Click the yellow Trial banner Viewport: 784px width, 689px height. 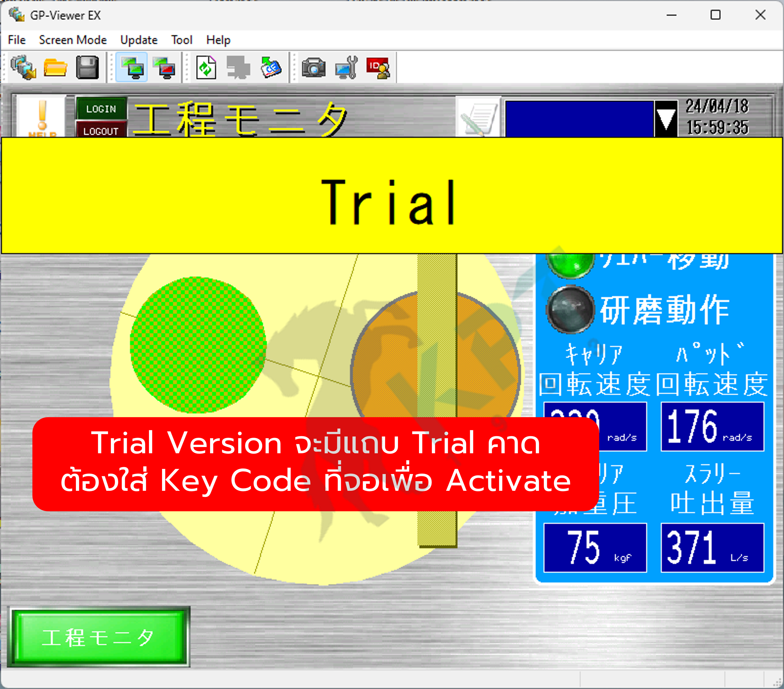coord(392,195)
